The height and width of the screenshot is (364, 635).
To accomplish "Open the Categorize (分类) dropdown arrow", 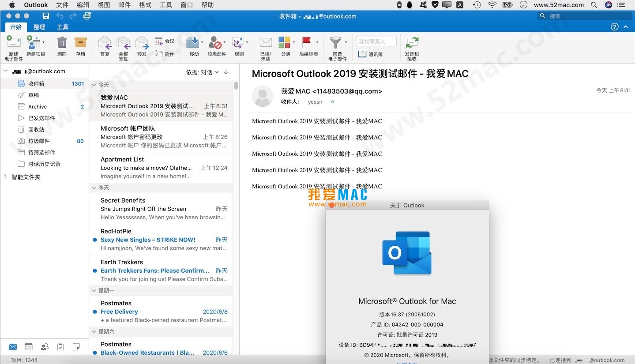I will (293, 42).
